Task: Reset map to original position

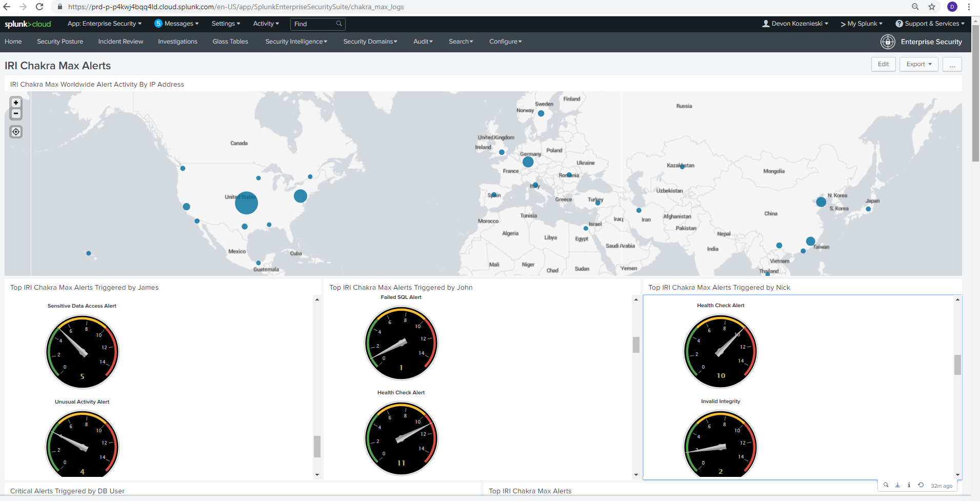Action: pos(16,132)
